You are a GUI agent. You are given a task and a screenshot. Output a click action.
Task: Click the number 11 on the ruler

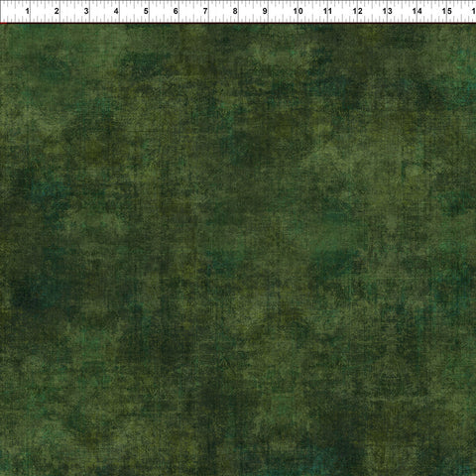pyautogui.click(x=327, y=11)
